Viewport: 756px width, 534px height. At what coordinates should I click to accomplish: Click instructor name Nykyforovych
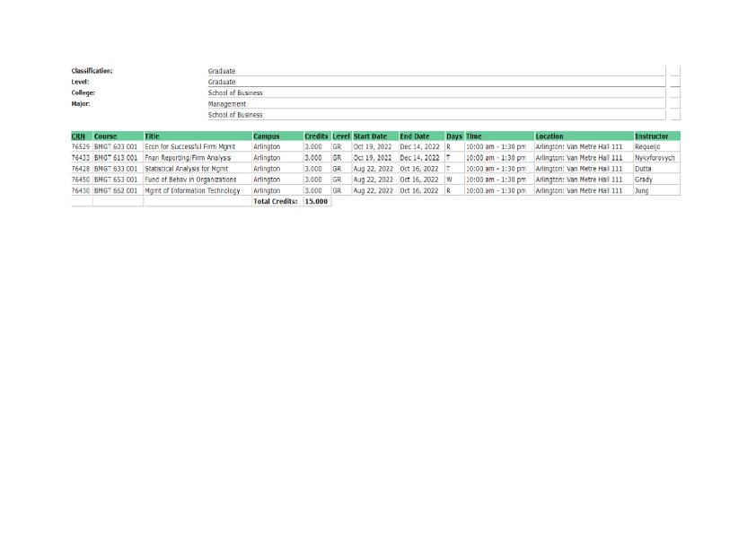654,158
